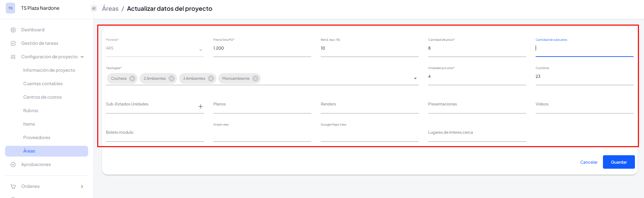
Task: Click the TS project avatar
Action: coord(10,8)
